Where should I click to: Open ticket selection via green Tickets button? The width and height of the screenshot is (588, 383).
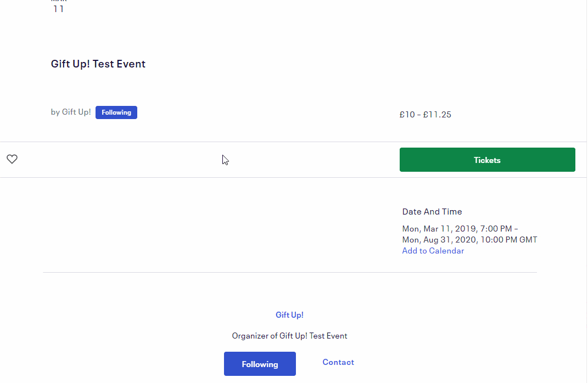(487, 160)
